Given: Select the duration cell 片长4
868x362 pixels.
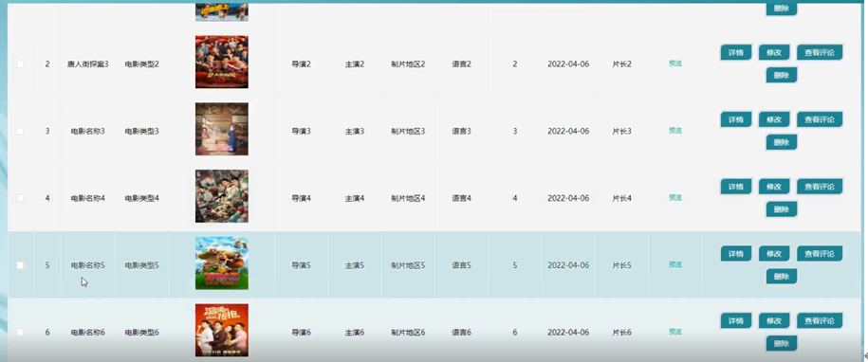Looking at the screenshot, I should click(621, 198).
